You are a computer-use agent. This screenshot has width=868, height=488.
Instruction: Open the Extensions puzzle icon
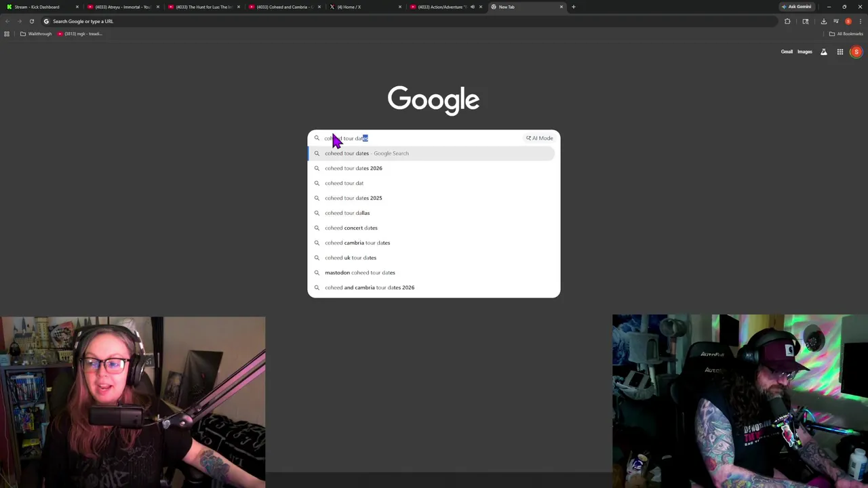pyautogui.click(x=787, y=21)
